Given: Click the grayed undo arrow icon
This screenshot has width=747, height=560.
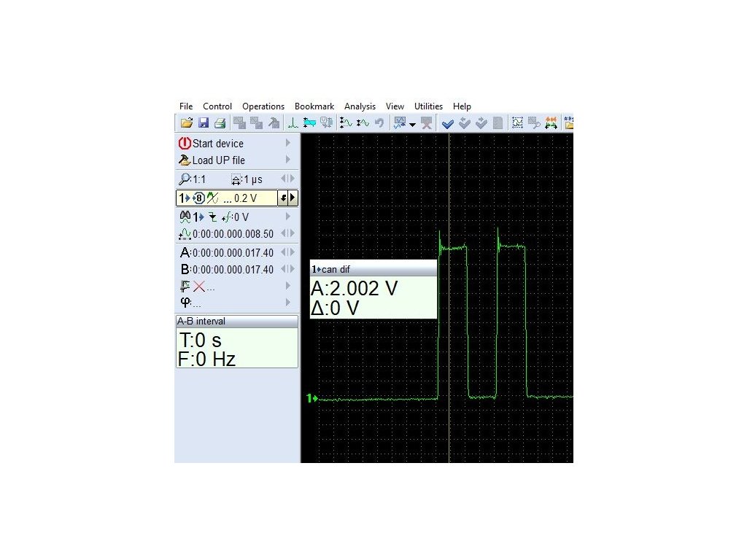Looking at the screenshot, I should click(x=379, y=122).
